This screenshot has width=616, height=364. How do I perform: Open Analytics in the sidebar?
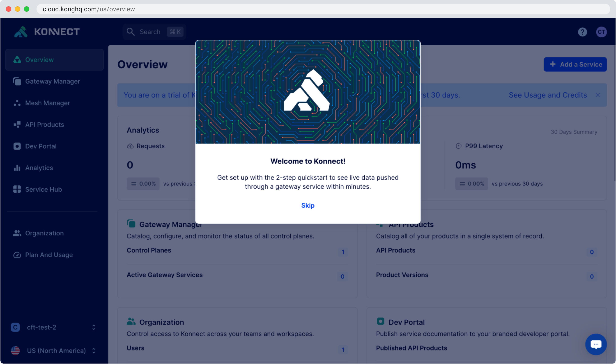39,168
